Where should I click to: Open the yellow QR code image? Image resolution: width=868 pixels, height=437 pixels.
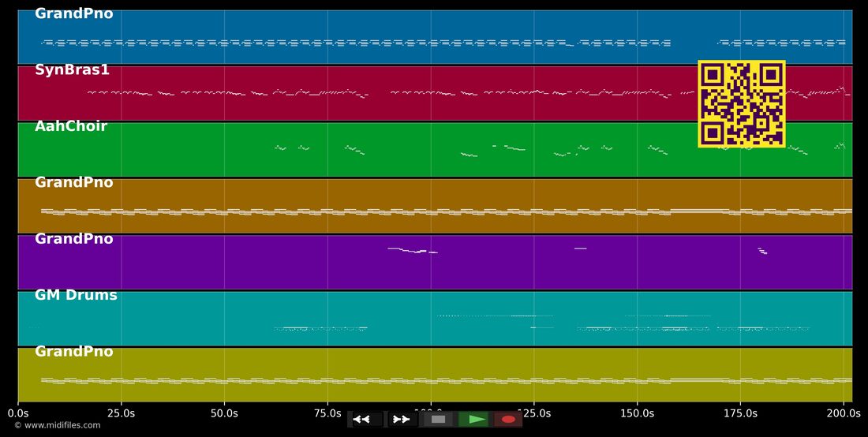pyautogui.click(x=742, y=104)
